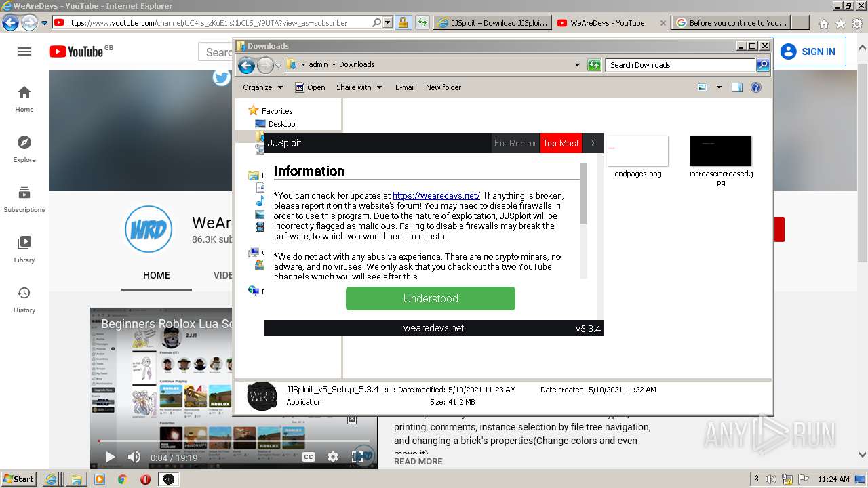Screen dimensions: 868x488
Task: Refresh the Downloads folder address bar
Action: [594, 65]
